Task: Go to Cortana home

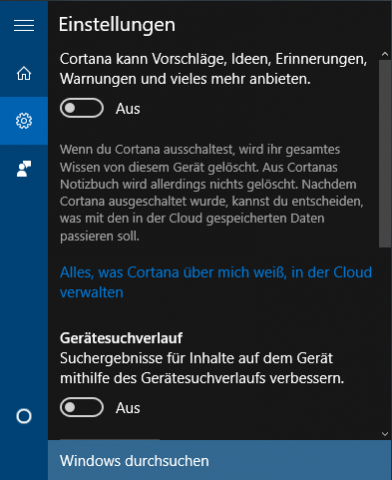Action: point(24,73)
